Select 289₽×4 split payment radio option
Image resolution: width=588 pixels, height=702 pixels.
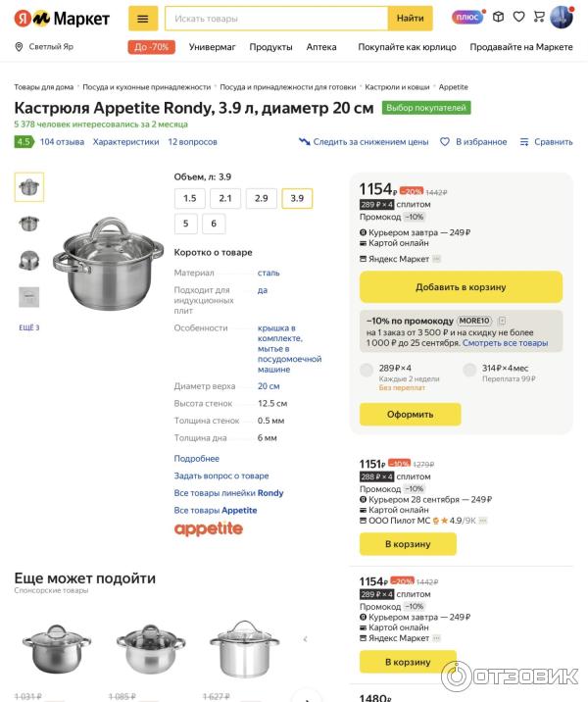366,370
